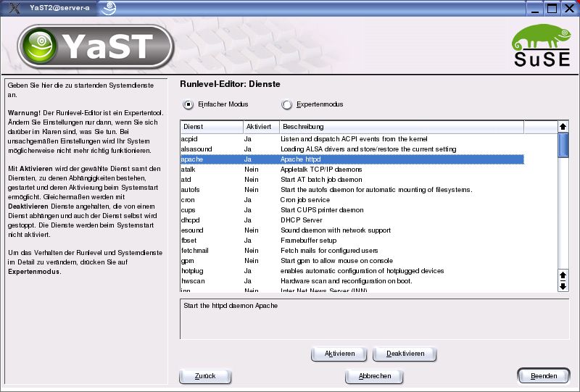Click 'Start AT batch job daemon' description

321,180
